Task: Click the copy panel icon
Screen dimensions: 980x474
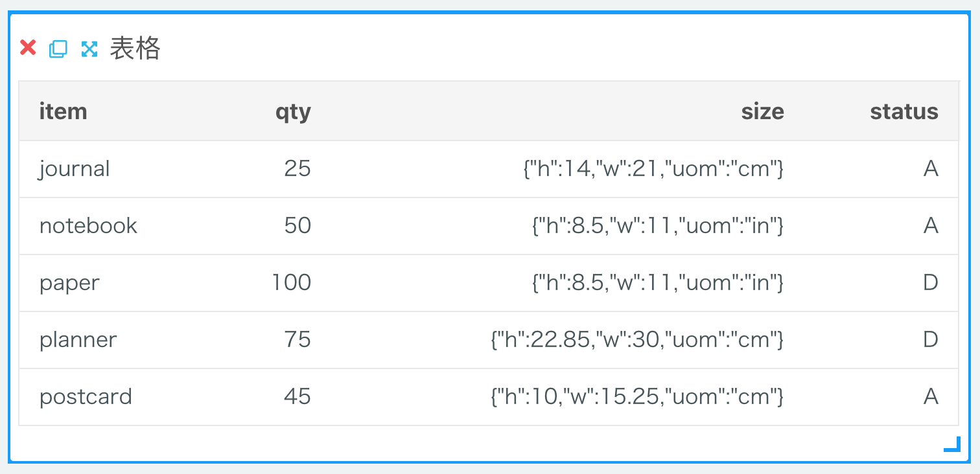Action: coord(58,49)
